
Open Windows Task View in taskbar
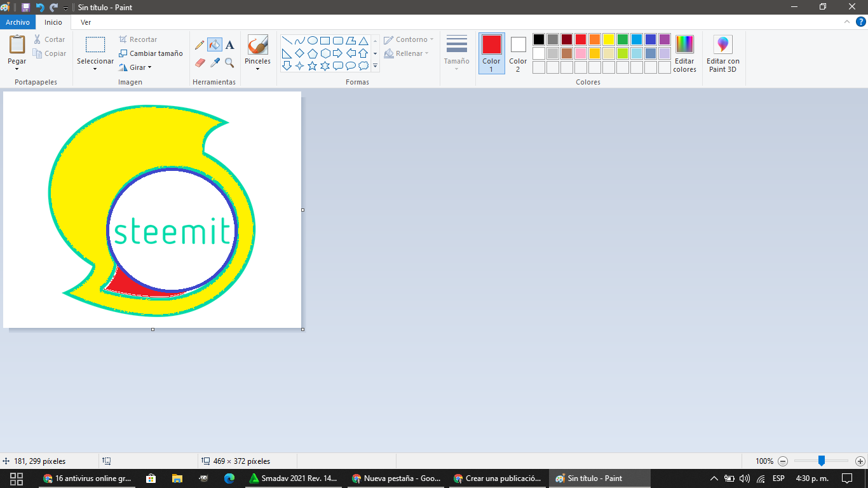click(x=17, y=478)
